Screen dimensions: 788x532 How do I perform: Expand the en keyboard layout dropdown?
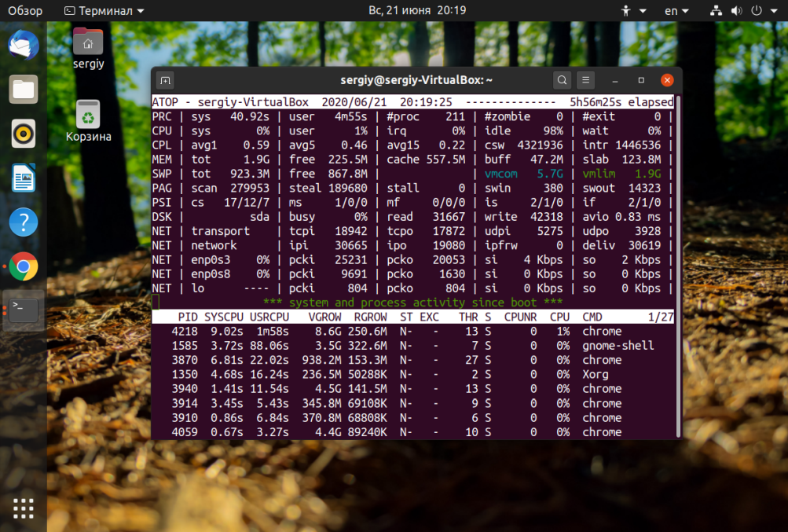676,11
